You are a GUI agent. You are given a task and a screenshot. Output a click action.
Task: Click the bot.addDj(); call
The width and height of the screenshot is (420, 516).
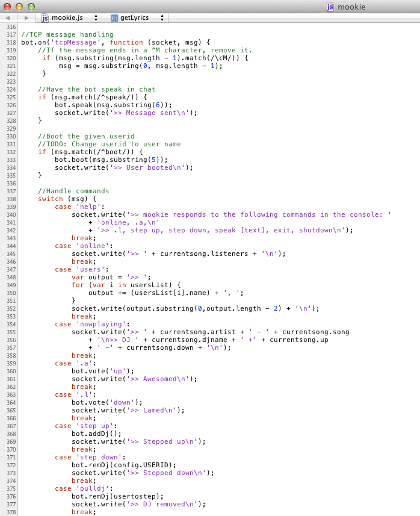point(97,434)
